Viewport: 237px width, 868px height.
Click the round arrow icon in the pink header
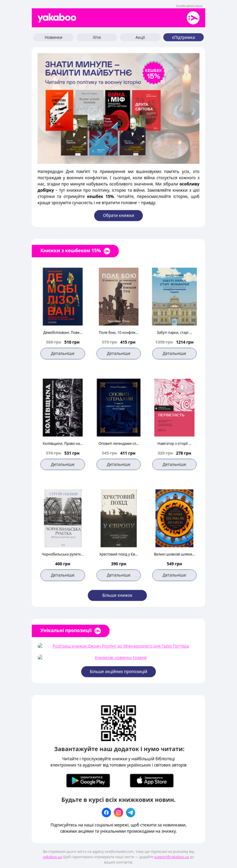click(x=193, y=18)
